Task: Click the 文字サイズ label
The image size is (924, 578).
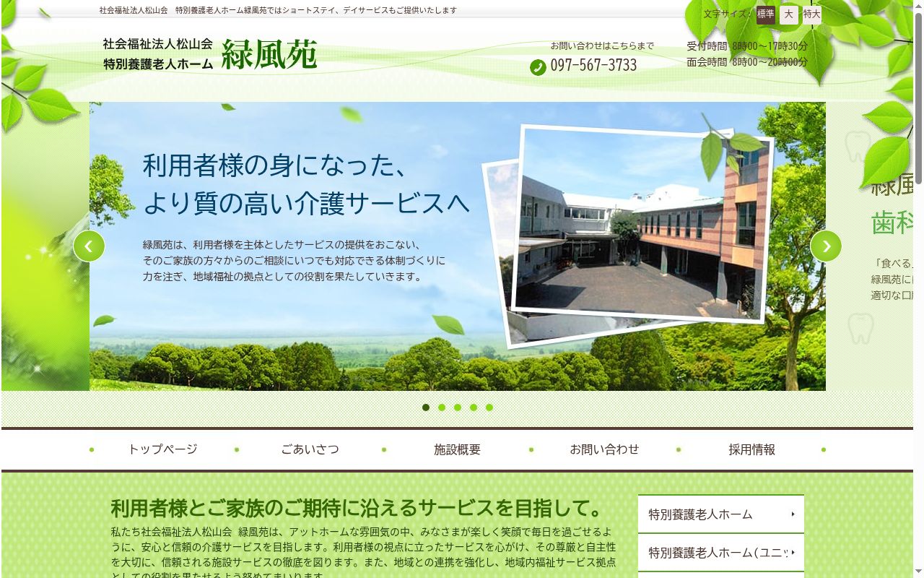Action: point(728,14)
